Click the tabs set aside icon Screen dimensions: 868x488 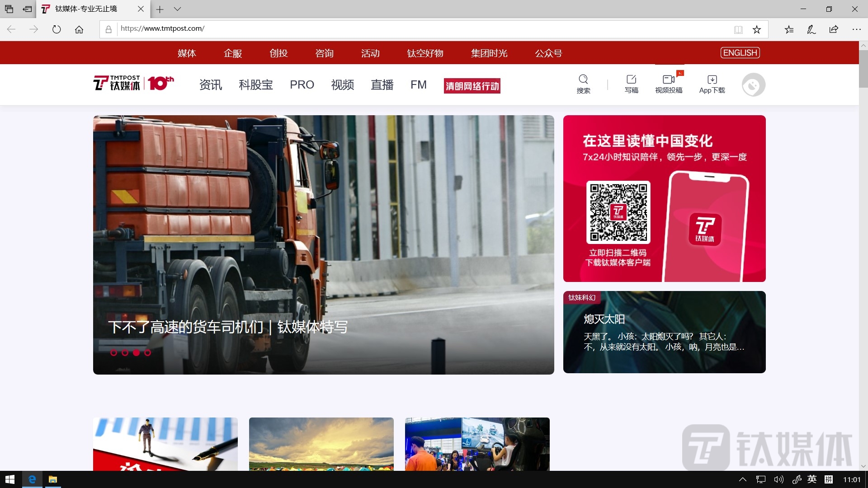[9, 9]
